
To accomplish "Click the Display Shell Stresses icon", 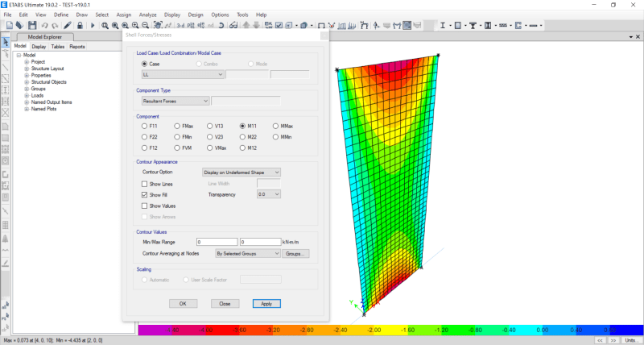I will pyautogui.click(x=407, y=26).
